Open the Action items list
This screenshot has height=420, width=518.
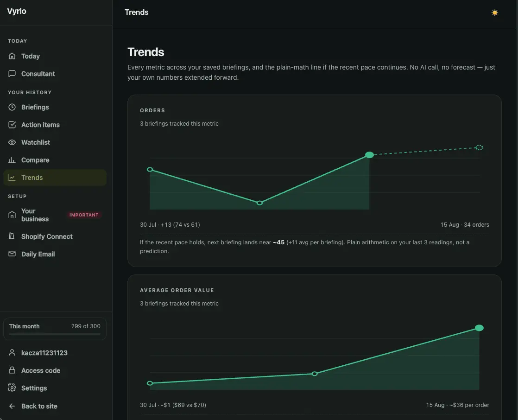click(x=40, y=125)
